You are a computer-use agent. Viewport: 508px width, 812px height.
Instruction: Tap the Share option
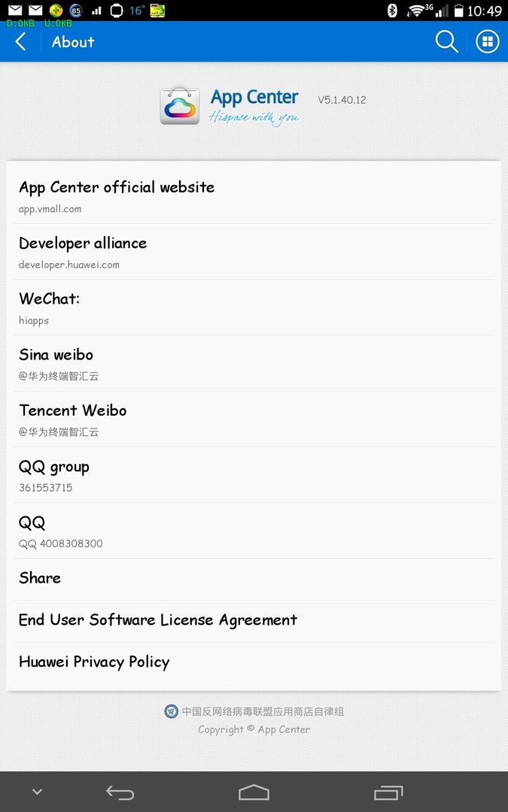(x=254, y=580)
